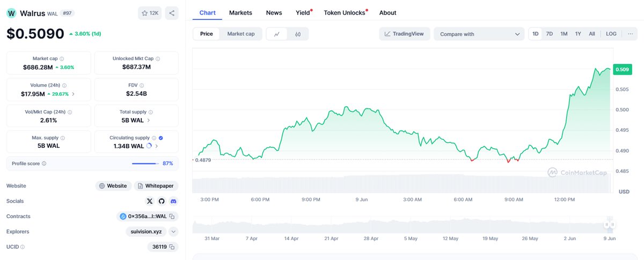Switch chart to line view
This screenshot has width=644, height=260.
[x=277, y=34]
